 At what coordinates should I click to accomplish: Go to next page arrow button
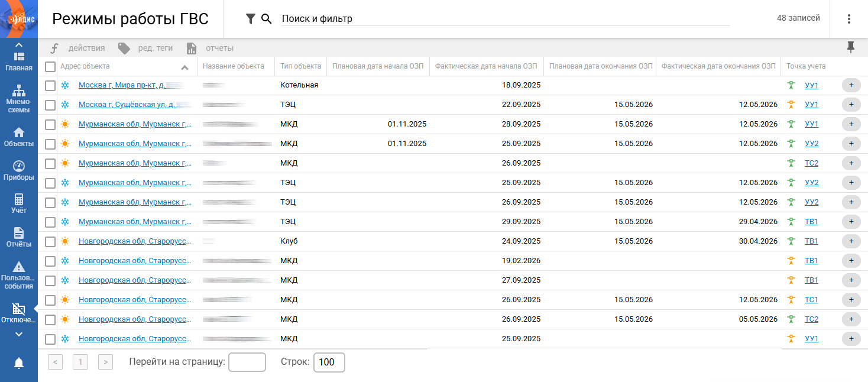pyautogui.click(x=105, y=362)
